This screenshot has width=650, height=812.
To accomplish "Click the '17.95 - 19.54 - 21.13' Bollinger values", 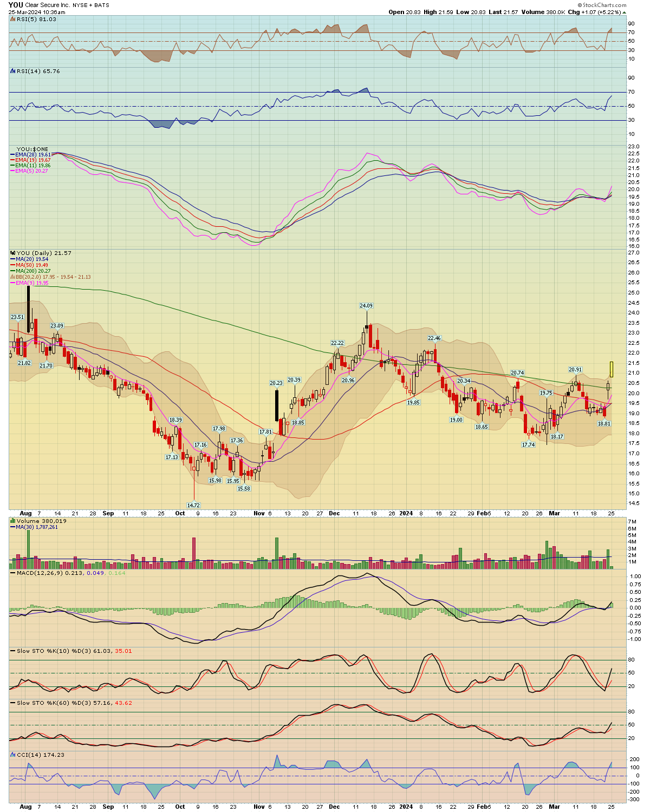I will pos(67,277).
